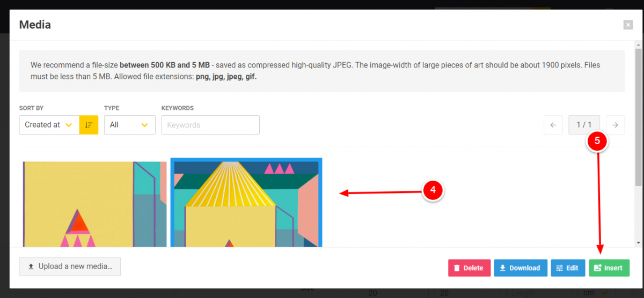
Task: Open the Type All dropdown
Action: 130,125
